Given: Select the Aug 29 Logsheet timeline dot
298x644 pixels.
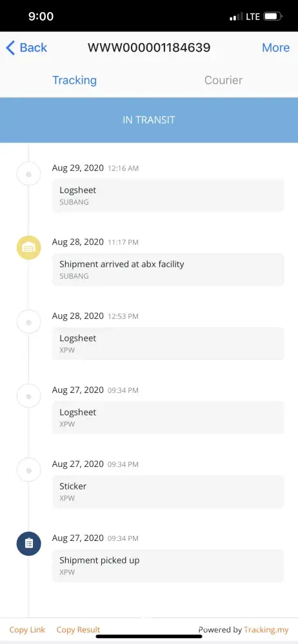Looking at the screenshot, I should point(29,174).
